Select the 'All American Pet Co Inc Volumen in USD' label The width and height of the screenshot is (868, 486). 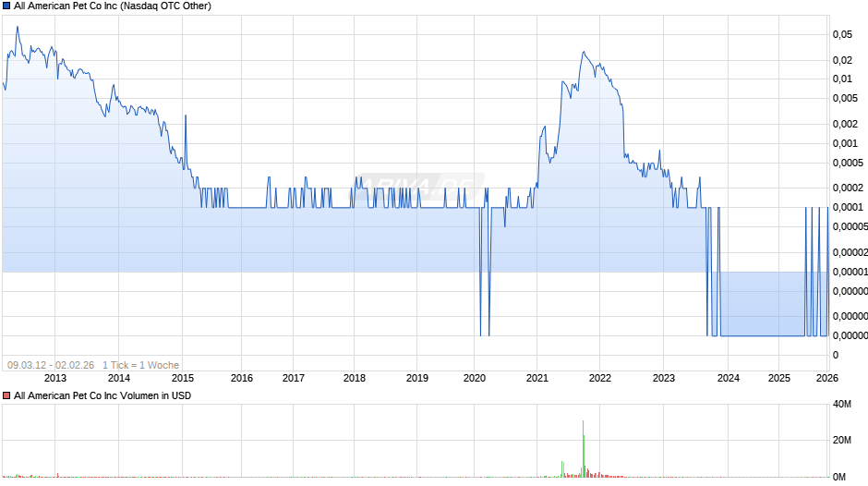(x=102, y=395)
